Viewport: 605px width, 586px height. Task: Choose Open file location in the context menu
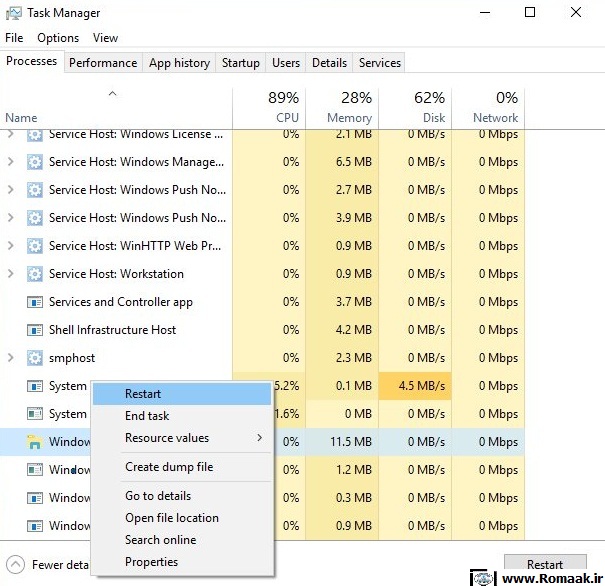[182, 518]
